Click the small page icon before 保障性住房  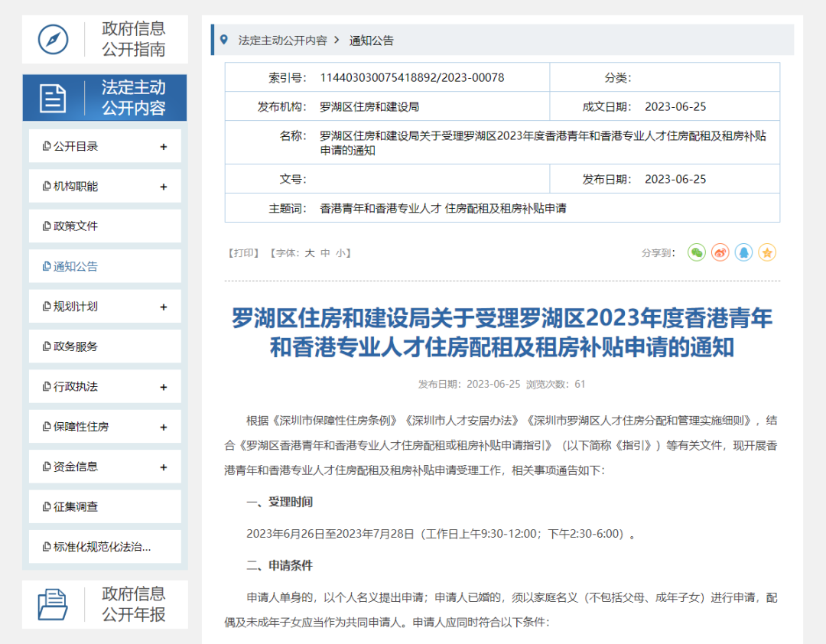coord(47,426)
